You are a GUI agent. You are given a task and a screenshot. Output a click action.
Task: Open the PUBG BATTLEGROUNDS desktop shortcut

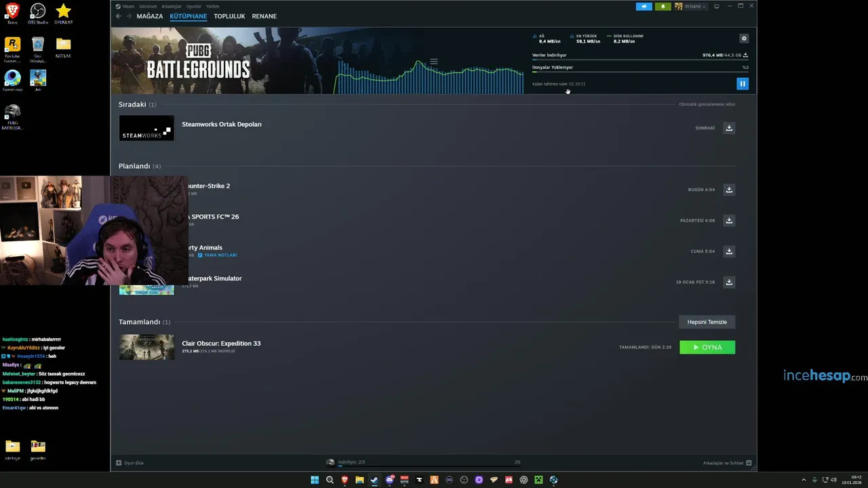point(12,117)
